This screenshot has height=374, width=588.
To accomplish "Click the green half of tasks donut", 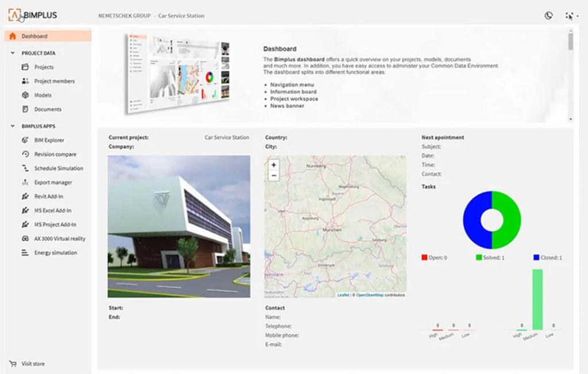I will 511,220.
